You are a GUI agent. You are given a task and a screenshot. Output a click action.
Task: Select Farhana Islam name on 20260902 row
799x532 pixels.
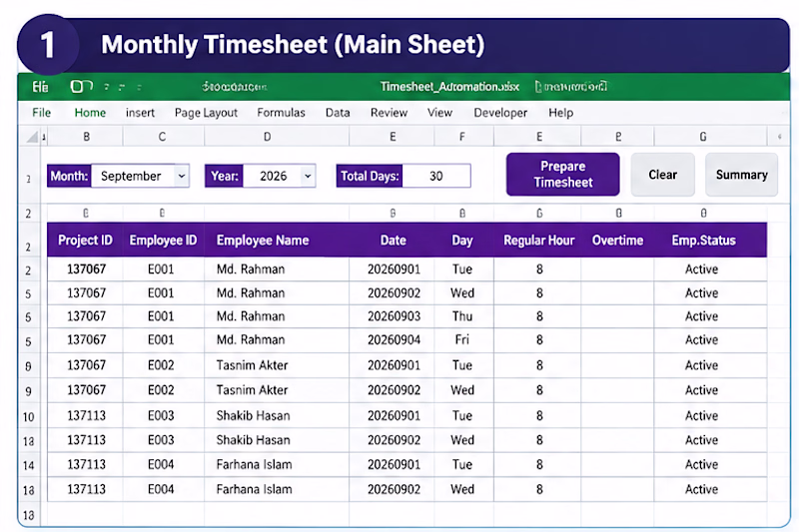click(277, 489)
